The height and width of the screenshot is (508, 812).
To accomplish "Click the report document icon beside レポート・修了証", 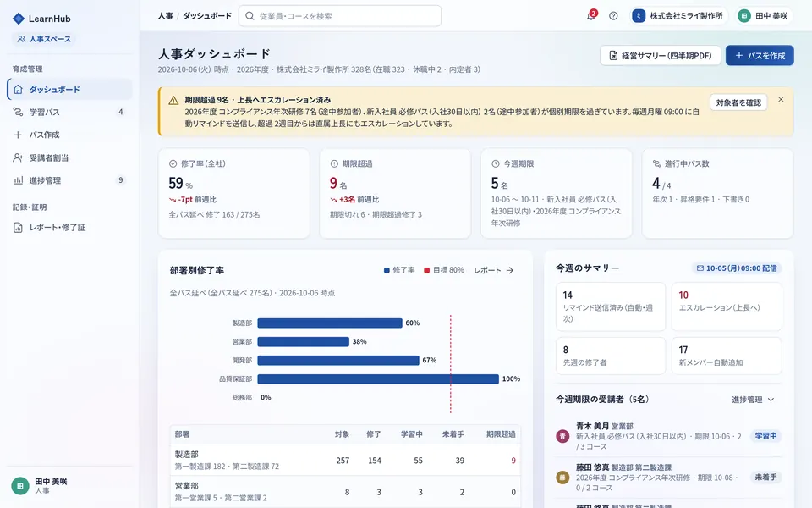I will (x=18, y=227).
